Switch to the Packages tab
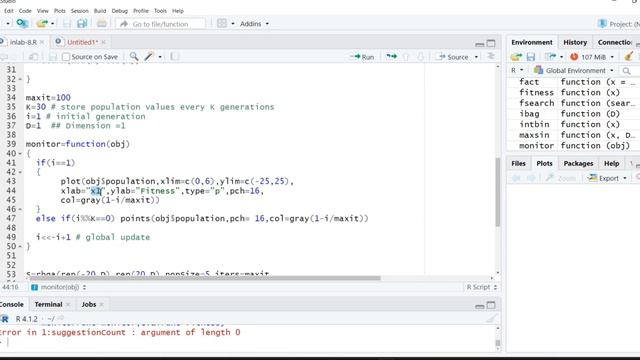Screen dimensions: 640x360 pyautogui.click(x=578, y=163)
